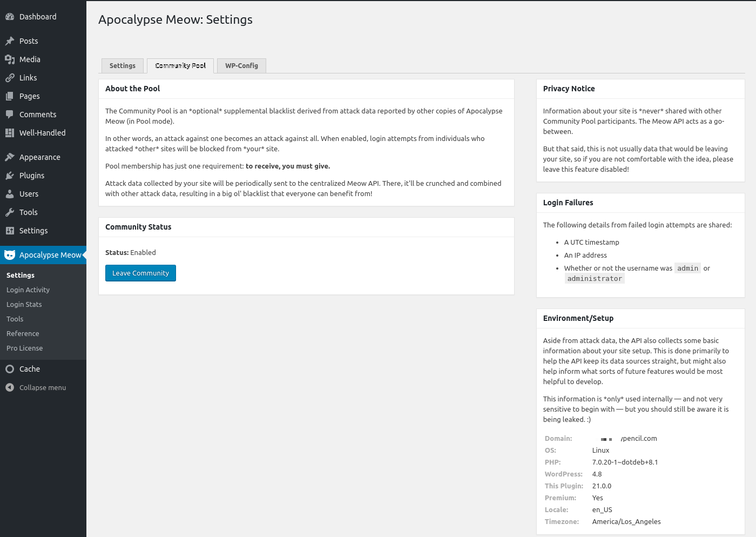Click the 'Community Status' heading

(x=138, y=227)
